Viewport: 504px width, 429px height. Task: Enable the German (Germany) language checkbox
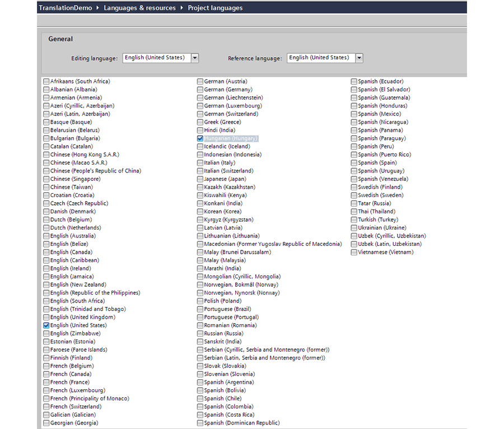pyautogui.click(x=200, y=90)
